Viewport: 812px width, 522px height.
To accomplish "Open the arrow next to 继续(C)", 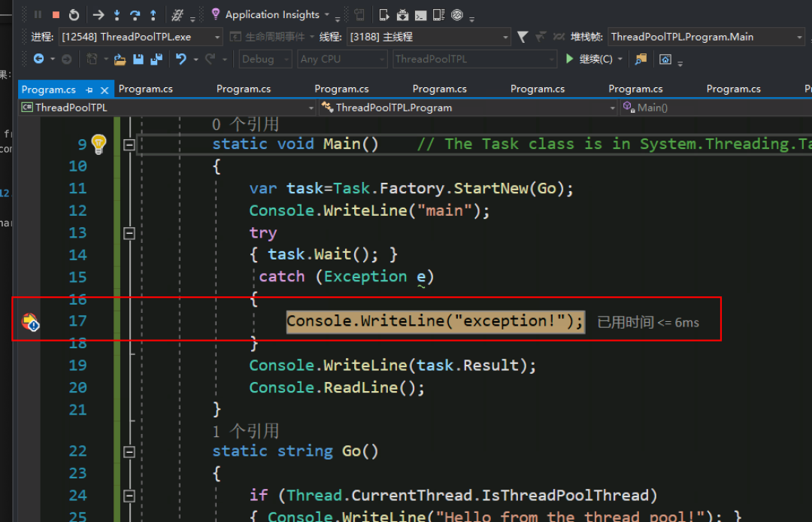I will (620, 59).
